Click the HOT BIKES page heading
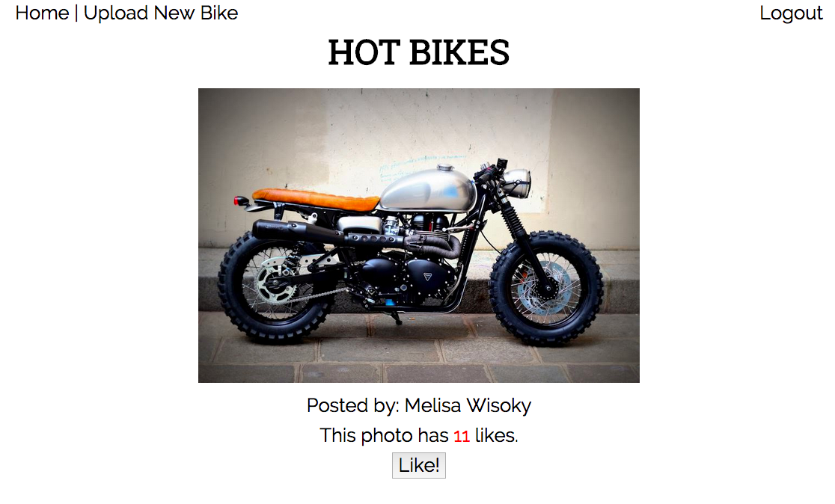835x504 pixels. (x=419, y=52)
